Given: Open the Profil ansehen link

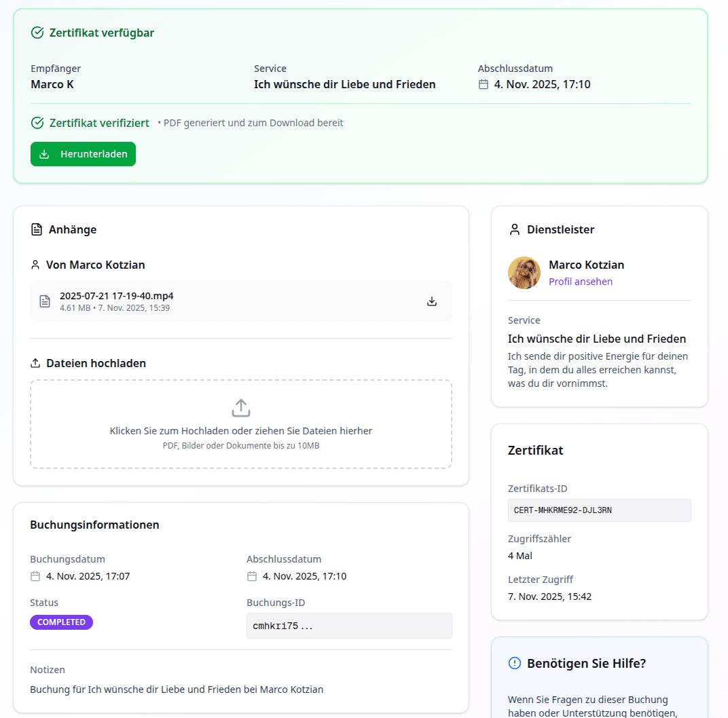Looking at the screenshot, I should click(581, 282).
